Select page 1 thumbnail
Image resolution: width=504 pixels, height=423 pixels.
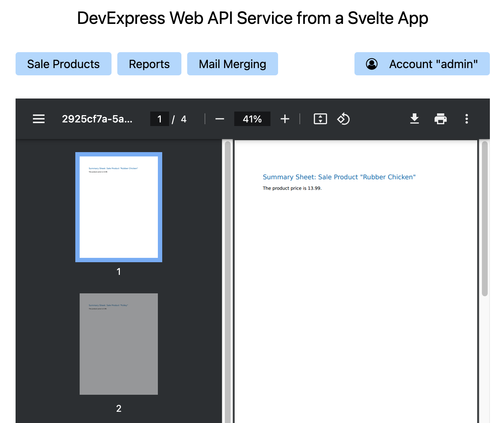pyautogui.click(x=119, y=207)
